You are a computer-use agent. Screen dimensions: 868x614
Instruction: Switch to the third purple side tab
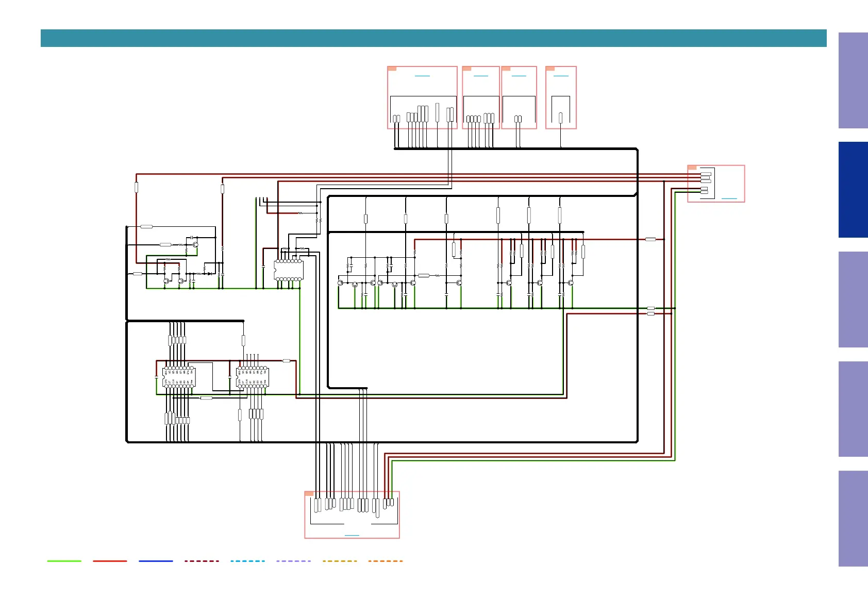click(x=853, y=300)
